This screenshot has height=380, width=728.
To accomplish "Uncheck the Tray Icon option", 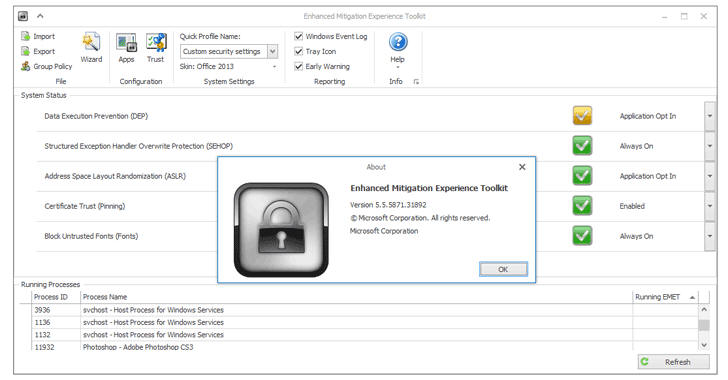I will pyautogui.click(x=299, y=52).
